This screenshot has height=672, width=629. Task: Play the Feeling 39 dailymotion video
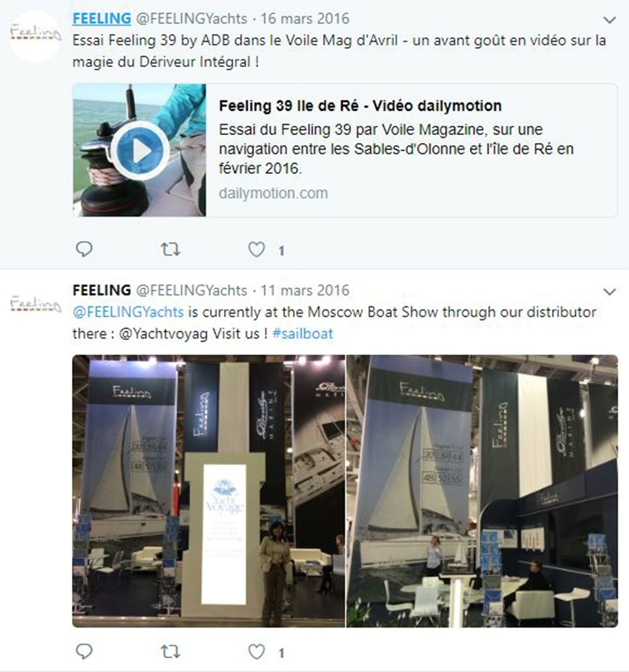(140, 151)
